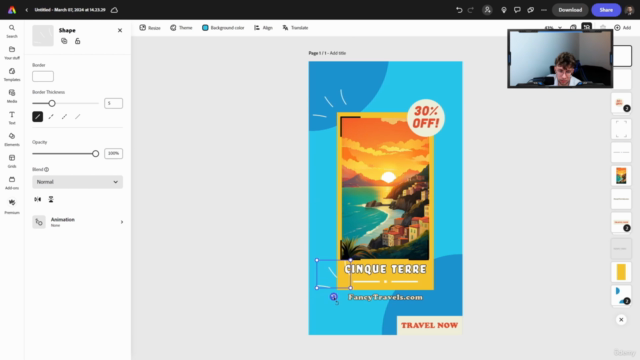The image size is (640, 360).
Task: Click the Adobe Express home logo
Action: (x=12, y=10)
